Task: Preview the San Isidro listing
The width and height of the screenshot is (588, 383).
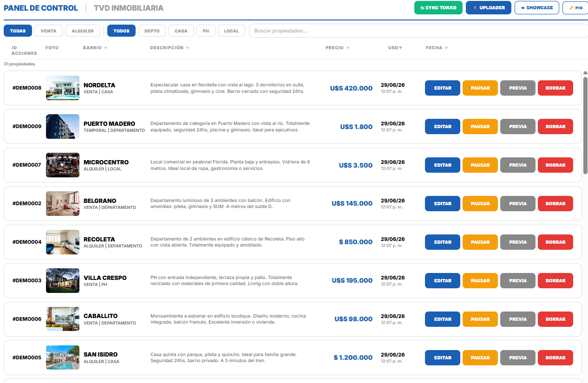Action: pyautogui.click(x=518, y=357)
